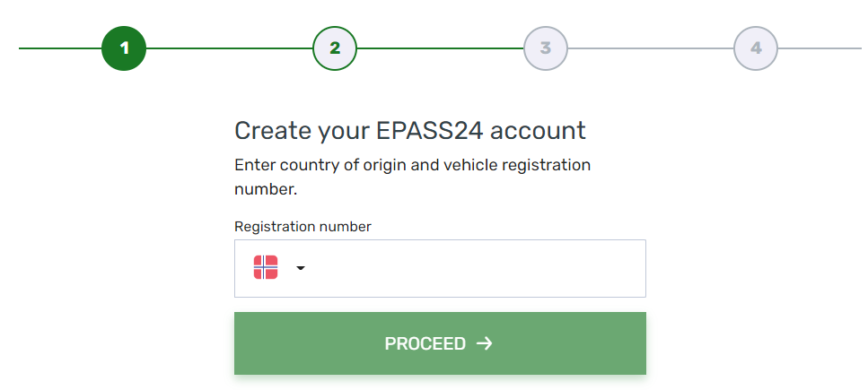Click the completed step 1 circle

coord(124,48)
